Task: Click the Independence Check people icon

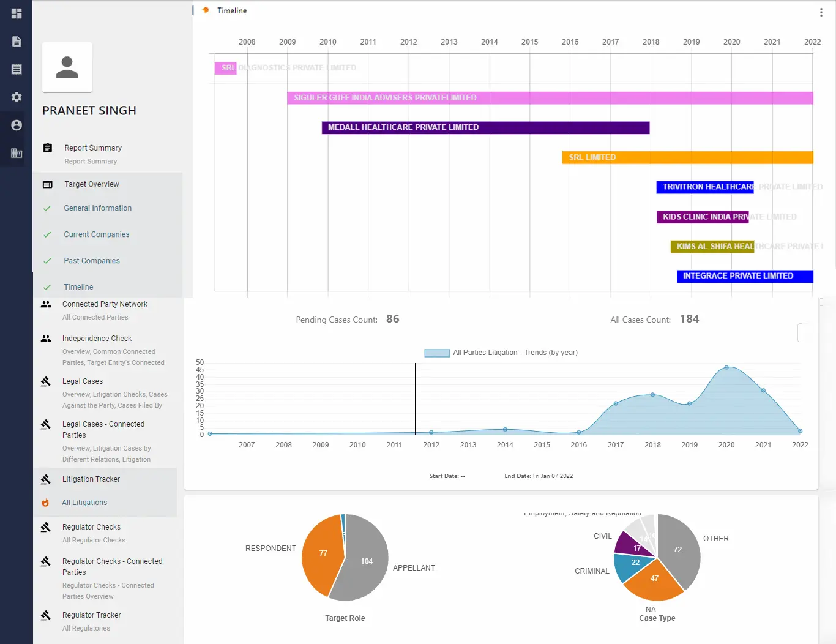Action: pyautogui.click(x=46, y=339)
